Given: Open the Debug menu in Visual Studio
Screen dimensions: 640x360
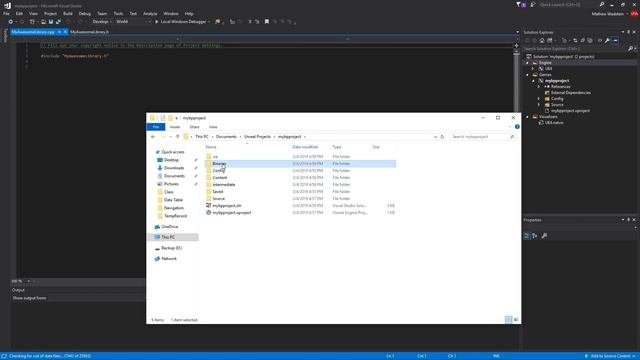Looking at the screenshot, I should 84,13.
